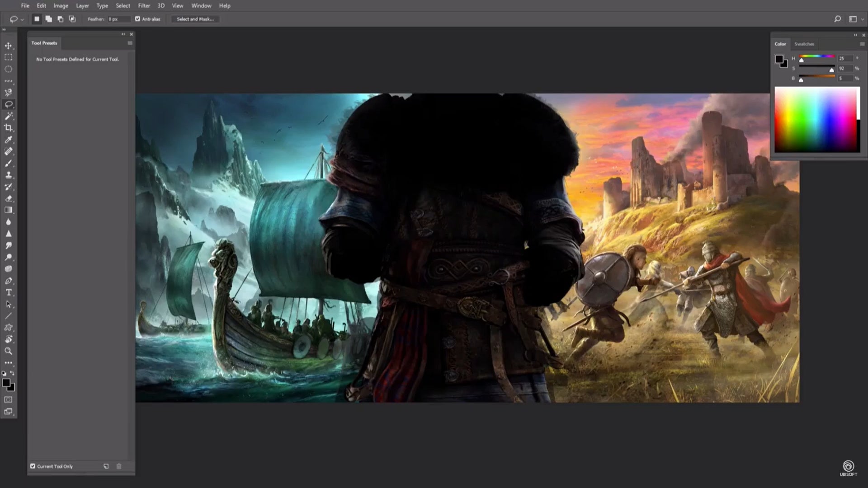Click the Select and Mask button
Image resolution: width=868 pixels, height=488 pixels.
(195, 19)
